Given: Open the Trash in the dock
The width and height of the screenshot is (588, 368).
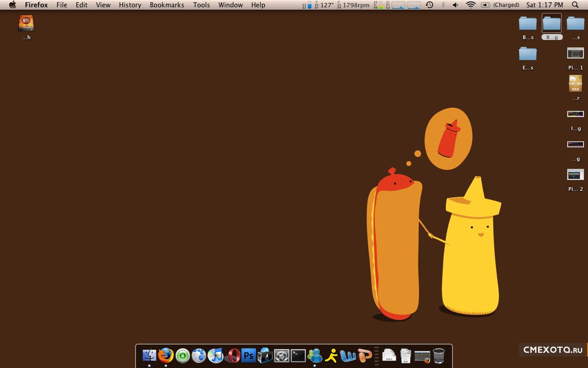Looking at the screenshot, I should [x=439, y=355].
